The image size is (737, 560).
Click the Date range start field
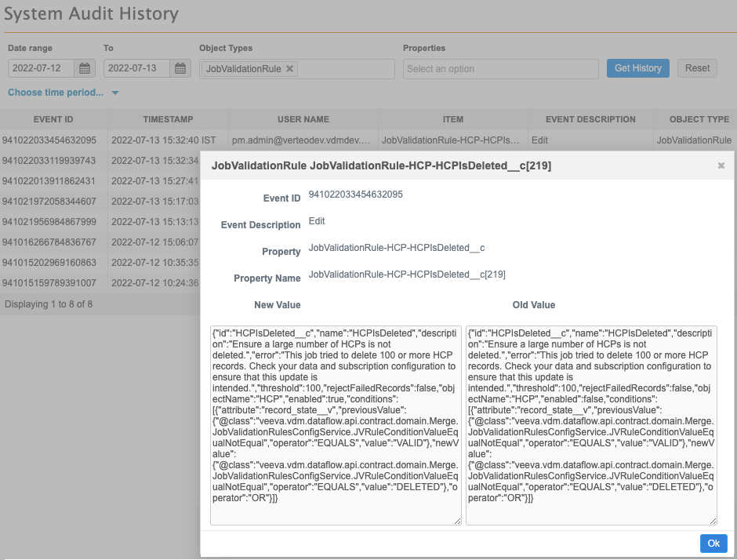42,69
